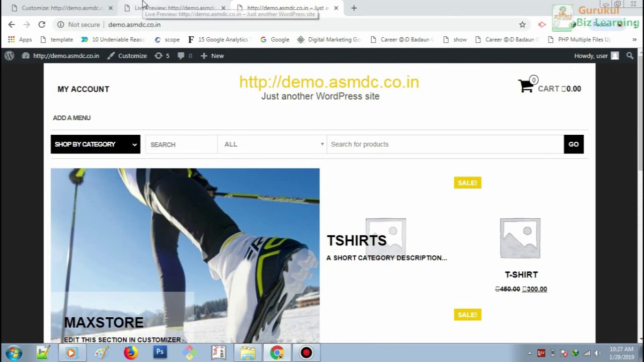Open Firefox from the taskbar
This screenshot has width=644, height=362.
pos(130,352)
